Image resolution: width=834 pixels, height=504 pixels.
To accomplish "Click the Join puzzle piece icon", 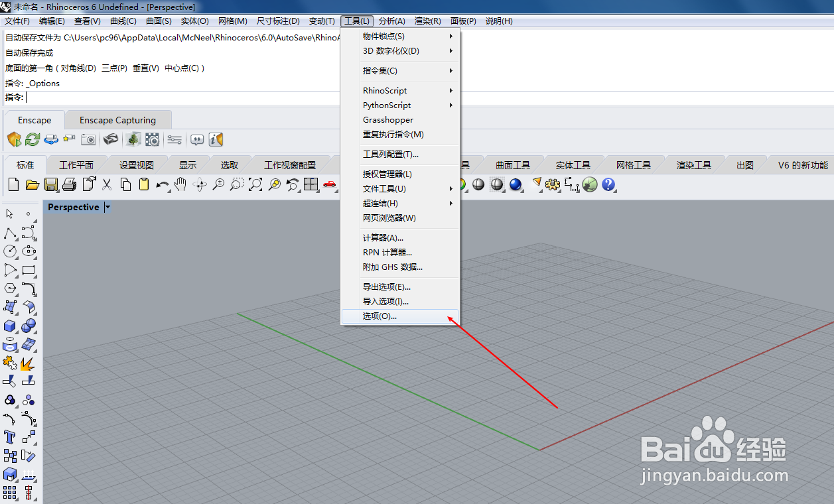I will [x=10, y=363].
